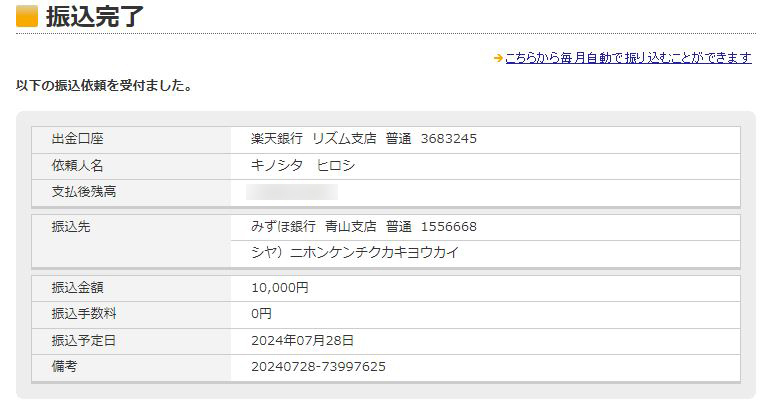Select the みずほ銀行 青山支店 destination account
The width and height of the screenshot is (771, 402).
[363, 227]
